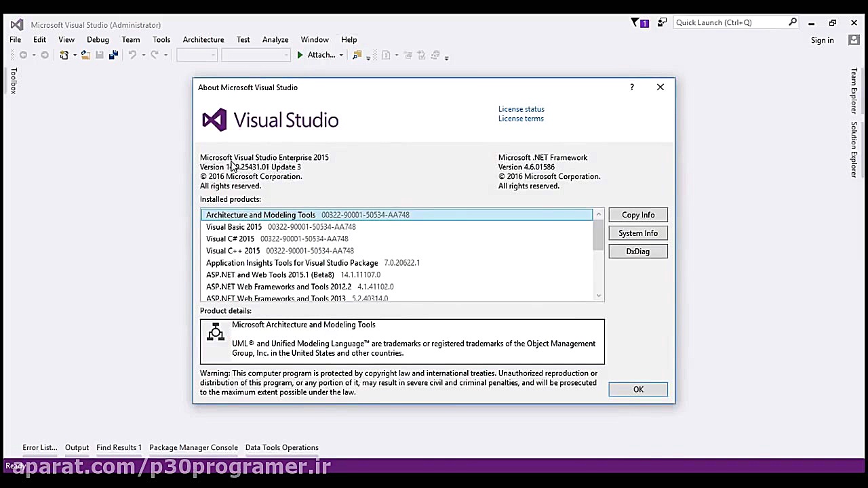The width and height of the screenshot is (868, 488).
Task: Open the Team menu
Action: 131,39
